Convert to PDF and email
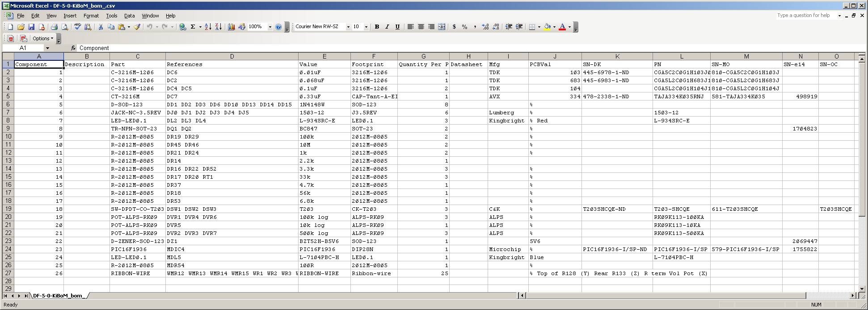868x310 pixels. 24,38
